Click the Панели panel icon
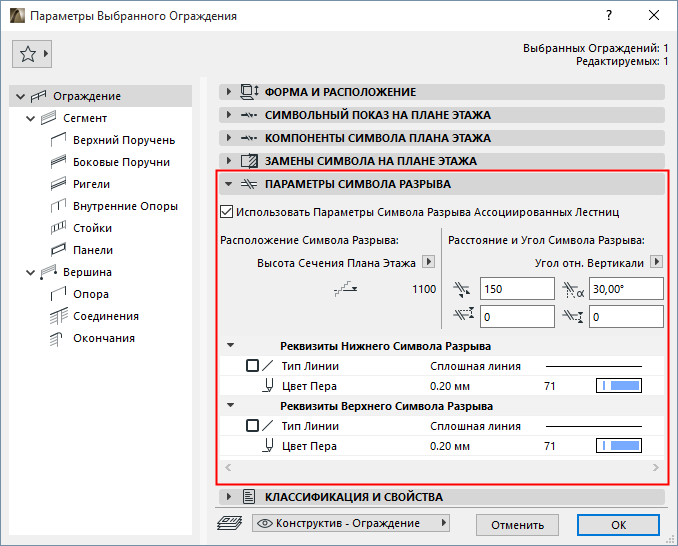The image size is (678, 546). [x=58, y=250]
